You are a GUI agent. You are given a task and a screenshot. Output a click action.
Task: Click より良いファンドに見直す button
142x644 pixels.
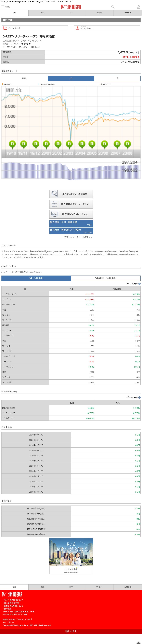(71, 194)
